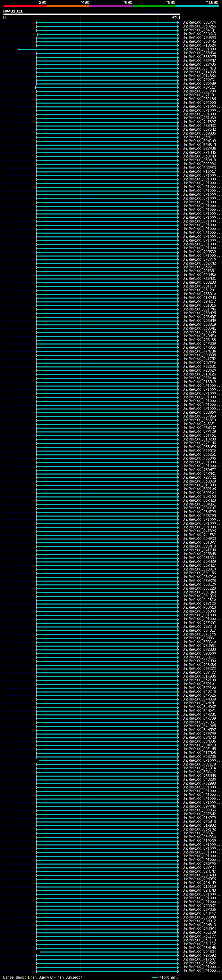The image size is (222, 980).
Task: Select hit UniRef100_Q75W48
Action: point(199,821)
